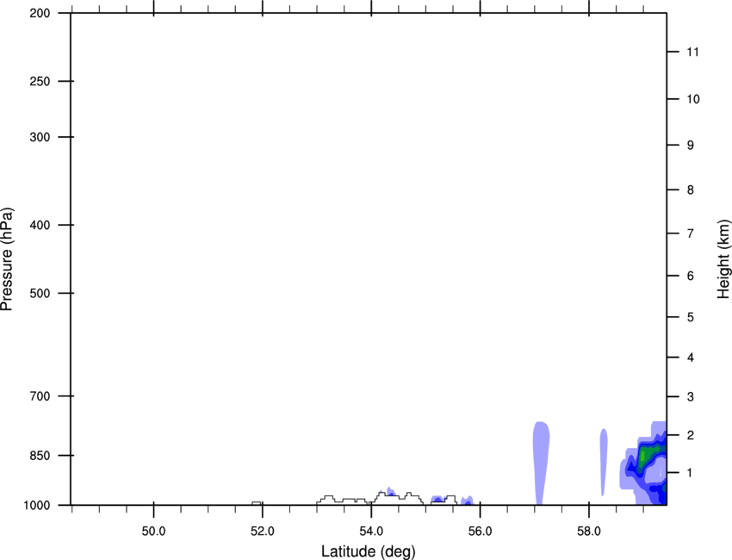Click the pressure label '200'
732x560 pixels.
point(40,13)
